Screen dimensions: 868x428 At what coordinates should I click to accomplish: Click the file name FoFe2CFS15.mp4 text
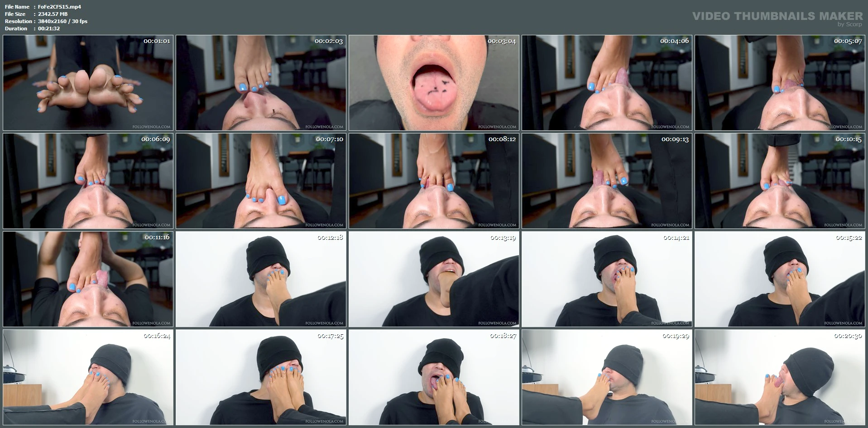click(59, 7)
